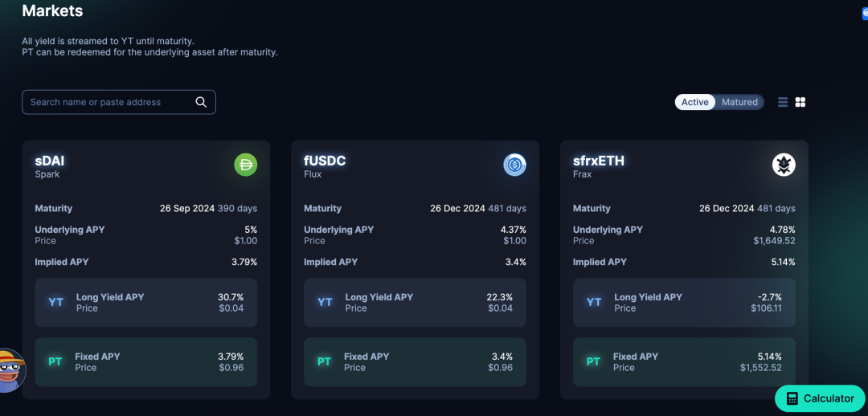Screen dimensions: 868x416
Task: Click the sfrxETH Frax token icon
Action: coord(784,165)
